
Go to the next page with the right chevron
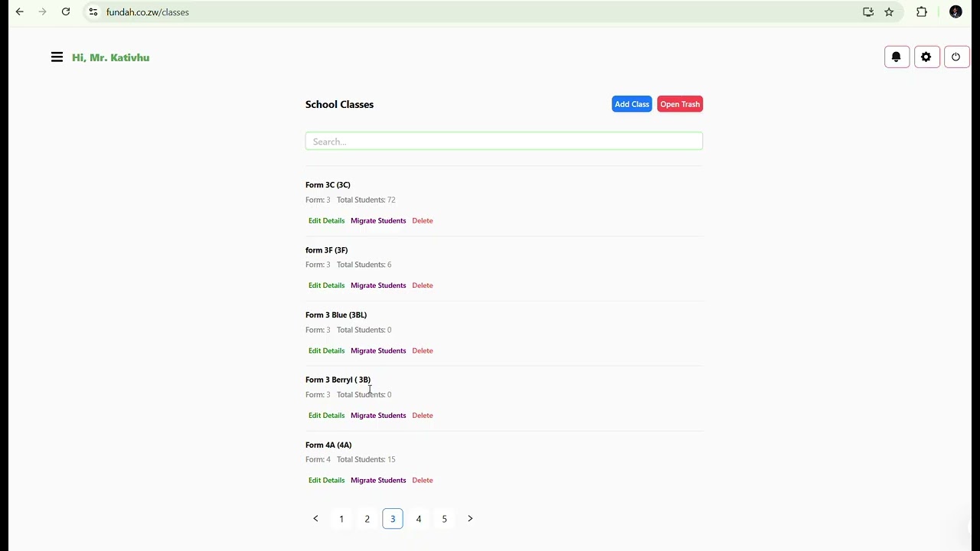coord(470,519)
